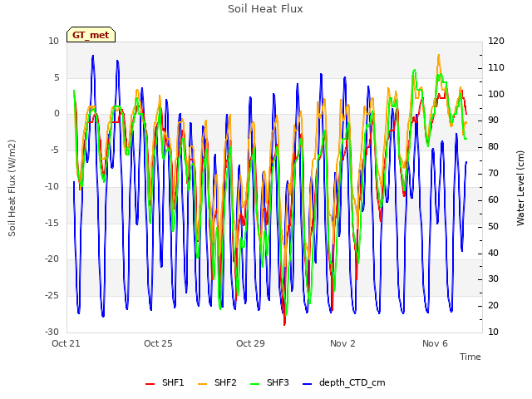This screenshot has height=399, width=532.
Task: Click the Oct 25 x-axis tick label
Action: tap(158, 343)
